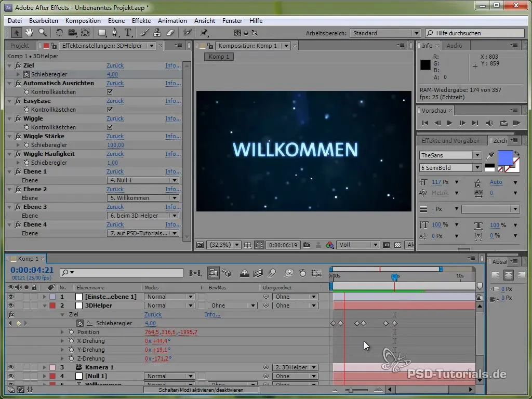Select the Puppet Pin tool

pos(204,33)
